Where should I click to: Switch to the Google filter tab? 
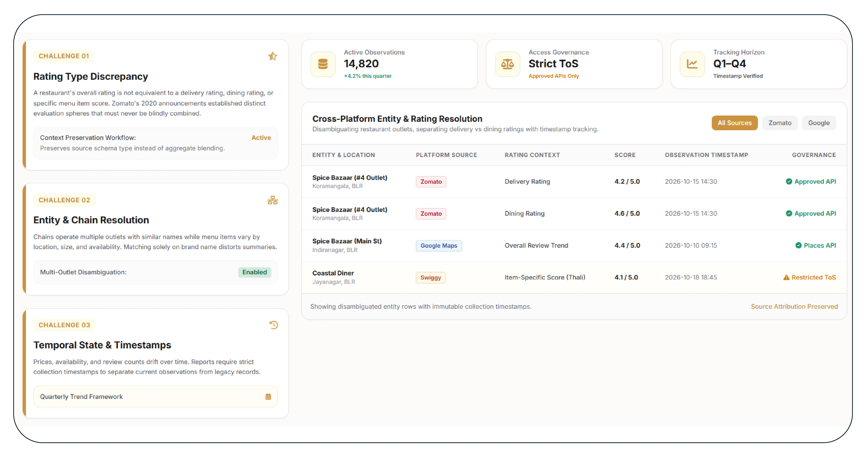(x=819, y=123)
